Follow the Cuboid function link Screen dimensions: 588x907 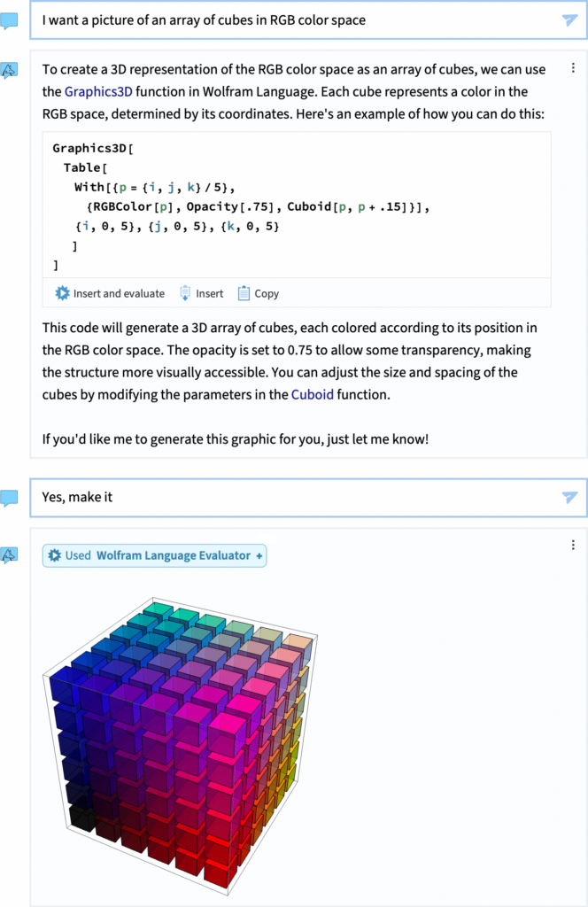coord(313,395)
